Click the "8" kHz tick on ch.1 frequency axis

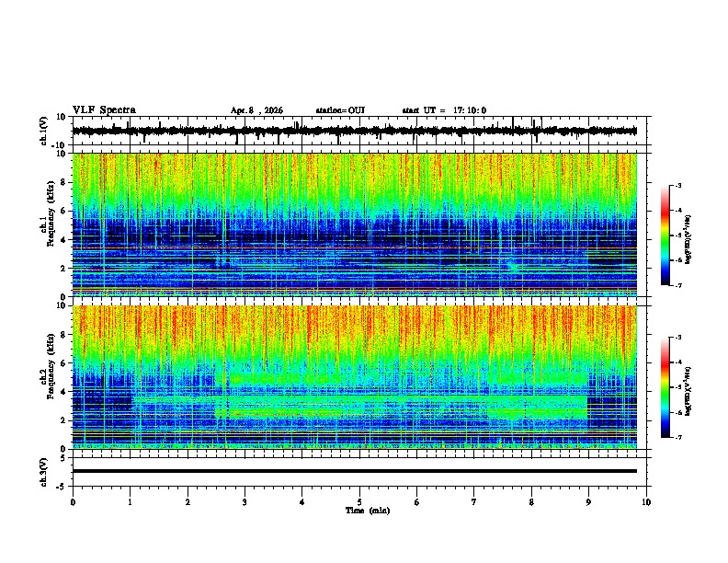point(64,182)
